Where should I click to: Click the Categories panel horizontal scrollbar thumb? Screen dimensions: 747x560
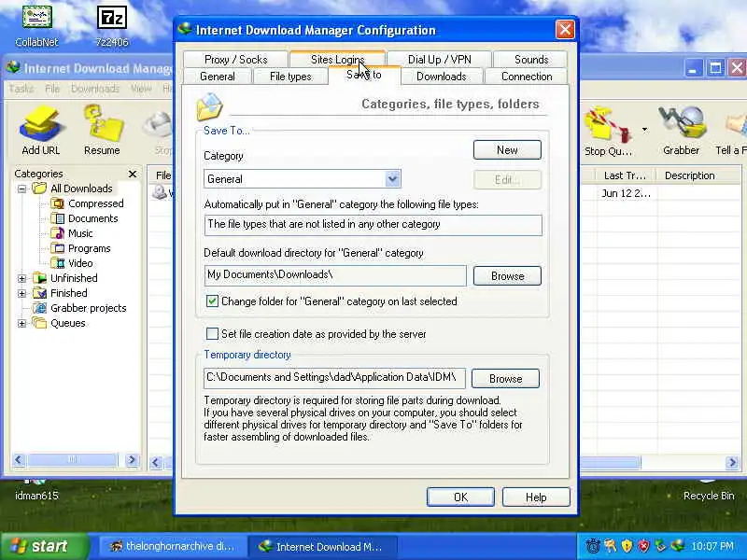tap(72, 459)
